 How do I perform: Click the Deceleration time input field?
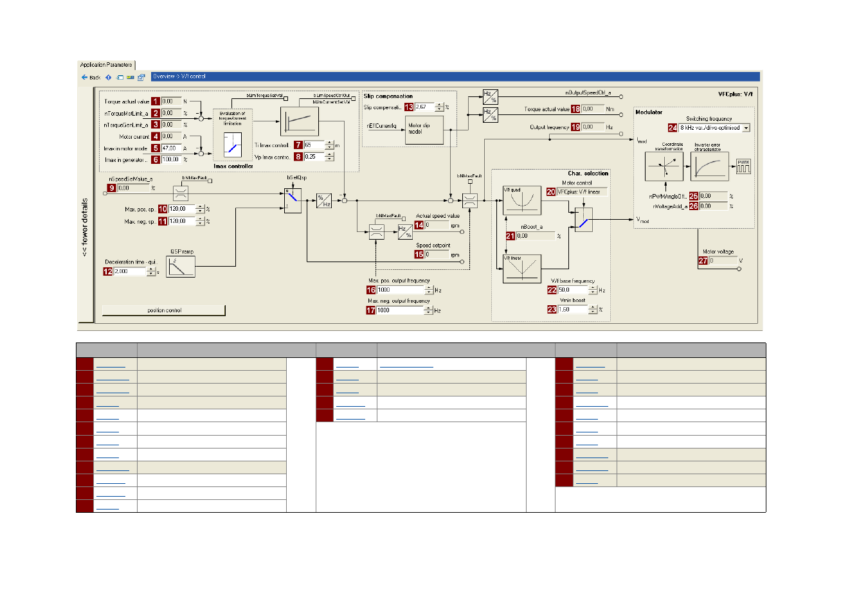pos(131,272)
